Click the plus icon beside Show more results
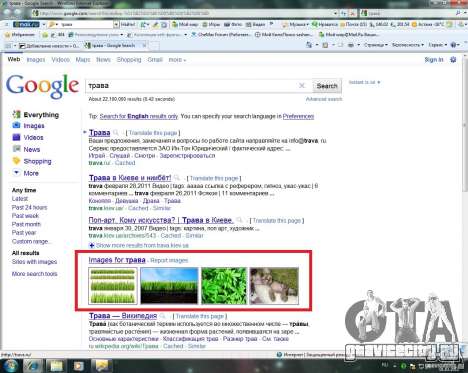 click(x=92, y=245)
